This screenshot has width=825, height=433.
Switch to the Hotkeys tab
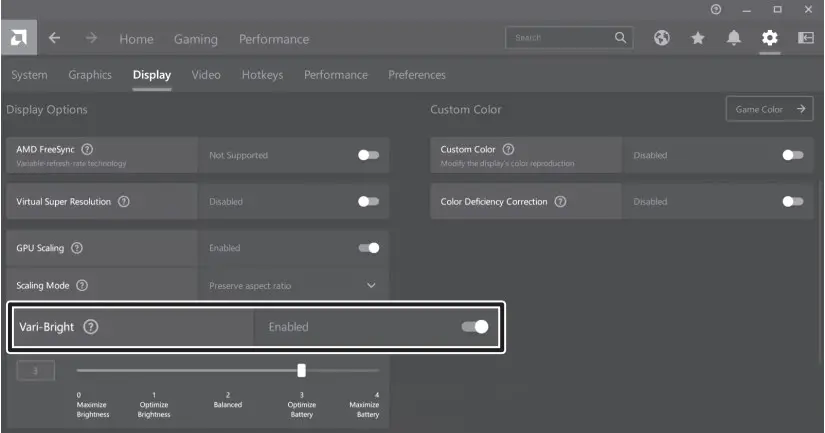(x=262, y=75)
